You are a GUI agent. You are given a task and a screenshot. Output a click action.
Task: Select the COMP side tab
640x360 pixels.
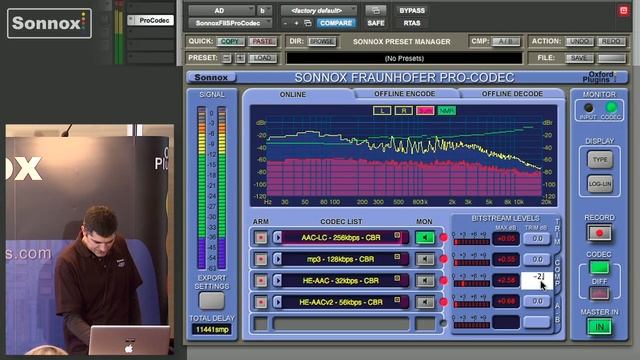(558, 272)
